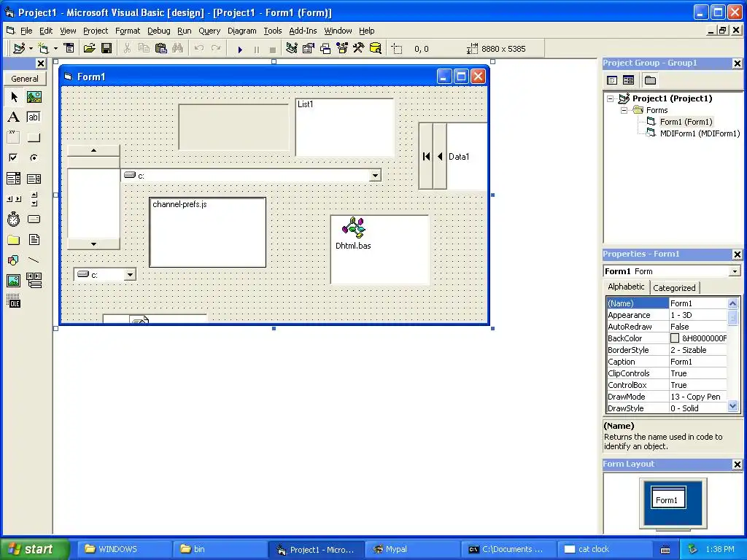Click scroll-up arrow of vertical scrollbar on form
Screen dimensions: 747x560
pyautogui.click(x=94, y=150)
